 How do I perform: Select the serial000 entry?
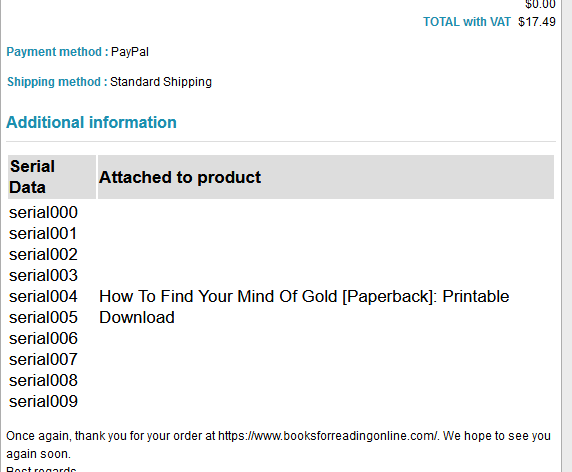(x=43, y=213)
